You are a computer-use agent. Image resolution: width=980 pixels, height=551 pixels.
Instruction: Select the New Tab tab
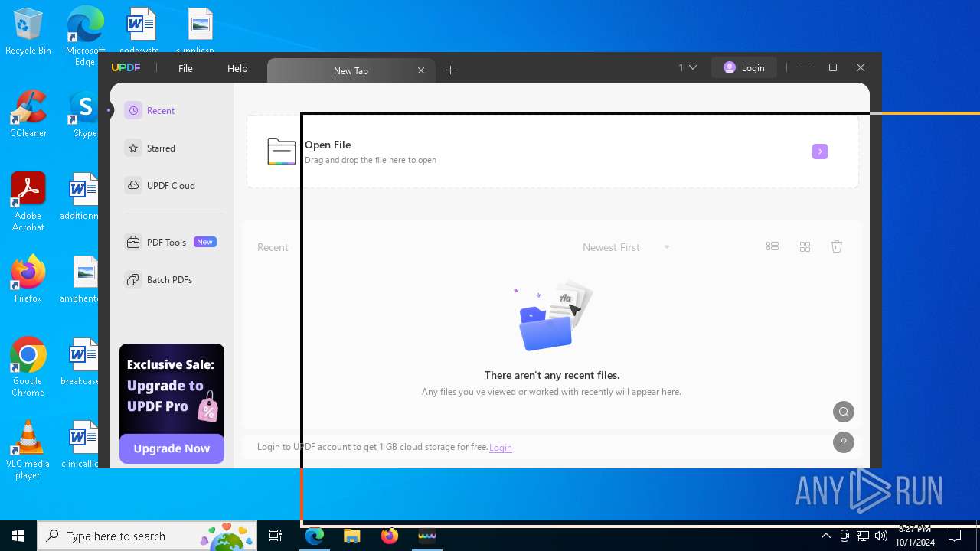351,70
